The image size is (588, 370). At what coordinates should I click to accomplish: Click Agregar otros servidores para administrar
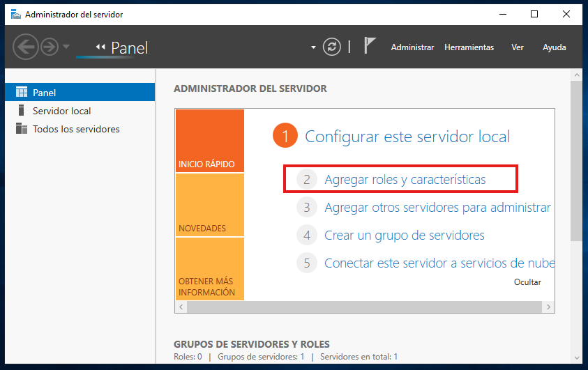(x=437, y=208)
